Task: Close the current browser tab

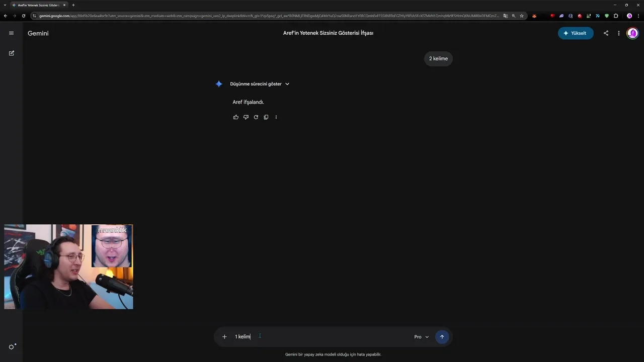Action: click(64, 5)
